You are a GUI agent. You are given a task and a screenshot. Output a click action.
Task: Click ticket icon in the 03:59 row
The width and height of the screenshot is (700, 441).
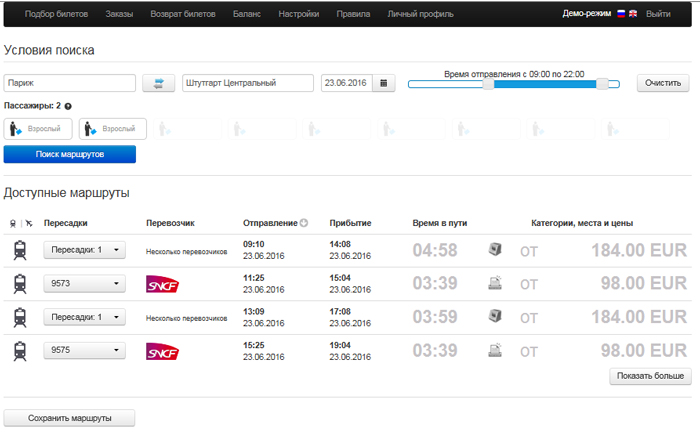click(x=495, y=316)
